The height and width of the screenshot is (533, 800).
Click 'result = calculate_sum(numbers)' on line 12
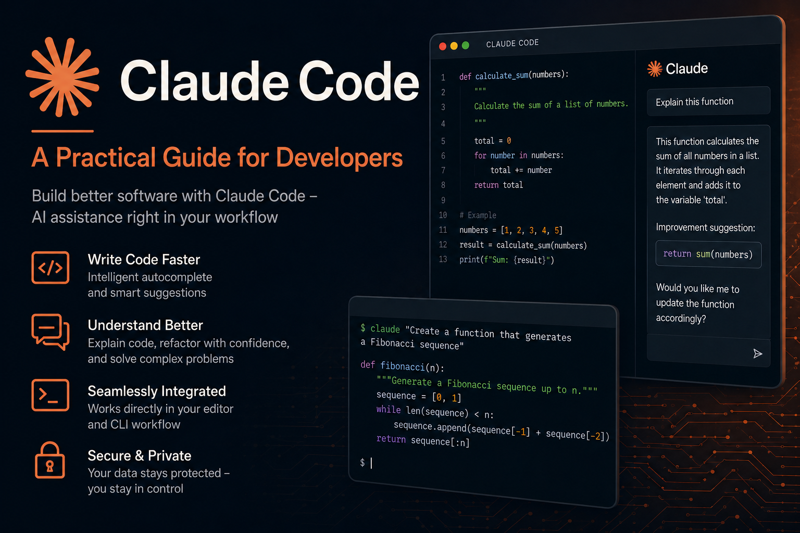pos(523,245)
